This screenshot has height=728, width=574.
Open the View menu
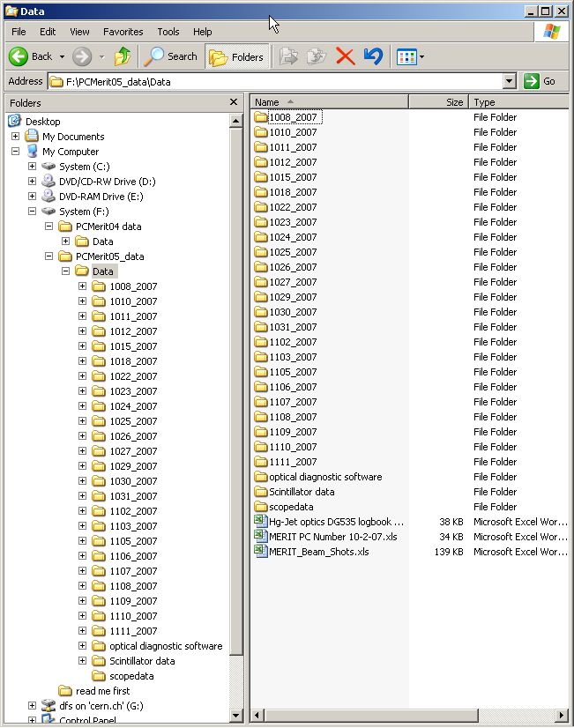coord(79,32)
